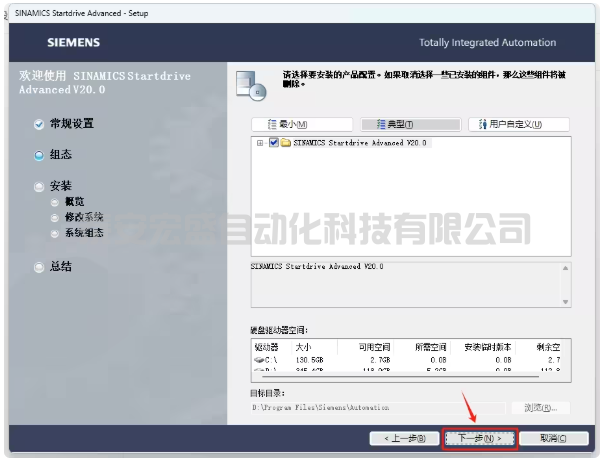Choose the 典型(T) typical installation option
Image resolution: width=607 pixels, height=459 pixels.
click(410, 124)
